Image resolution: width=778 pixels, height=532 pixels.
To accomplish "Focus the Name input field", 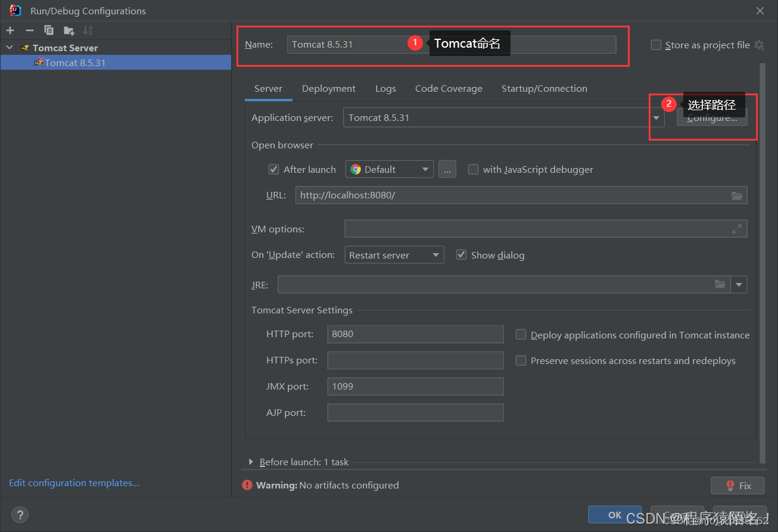I will pyautogui.click(x=452, y=45).
